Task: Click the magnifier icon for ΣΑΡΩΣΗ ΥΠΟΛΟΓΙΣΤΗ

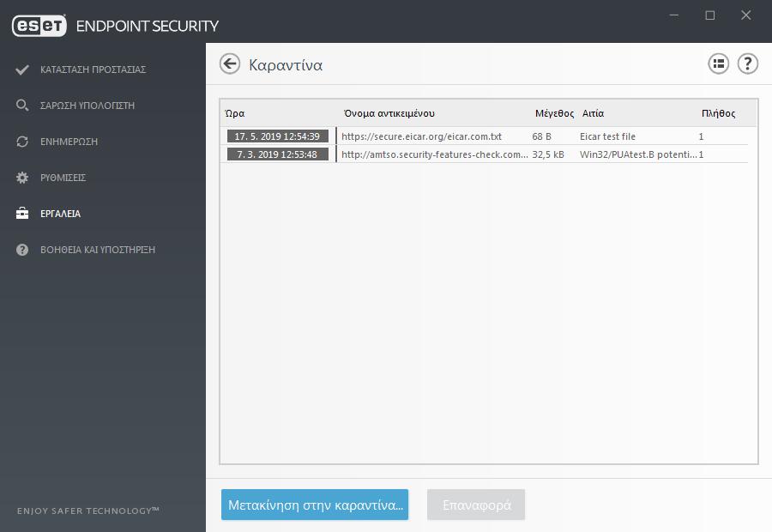Action: (22, 106)
